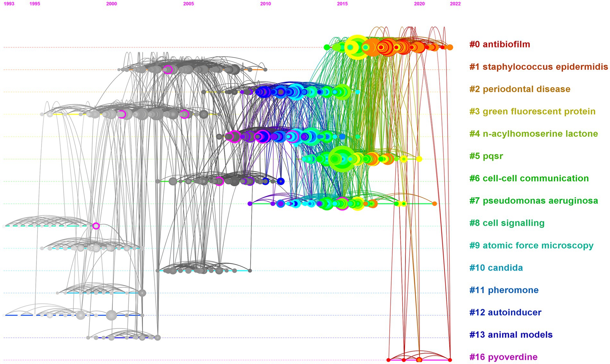The width and height of the screenshot is (610, 364).
Task: Select the large green node in pqsr row
Action: [342, 159]
